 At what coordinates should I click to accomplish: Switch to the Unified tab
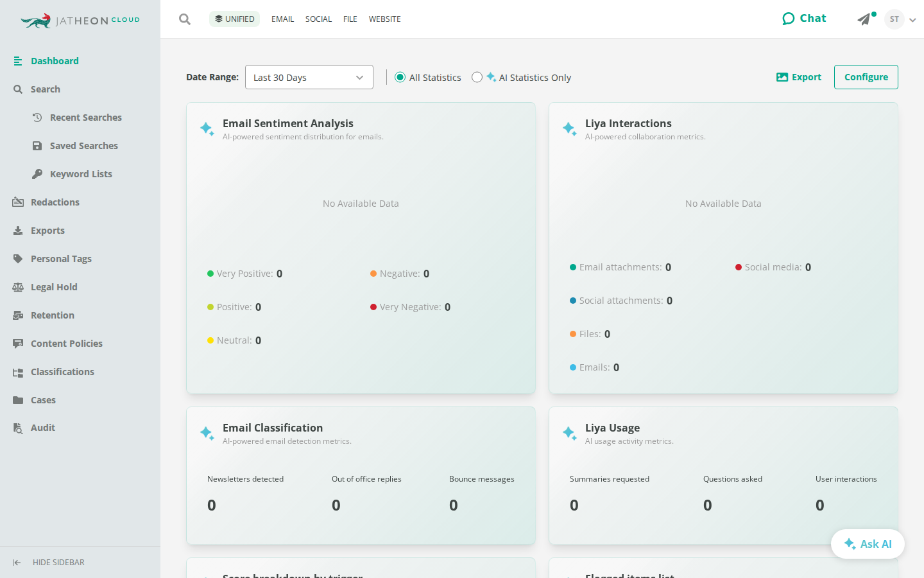pos(234,19)
